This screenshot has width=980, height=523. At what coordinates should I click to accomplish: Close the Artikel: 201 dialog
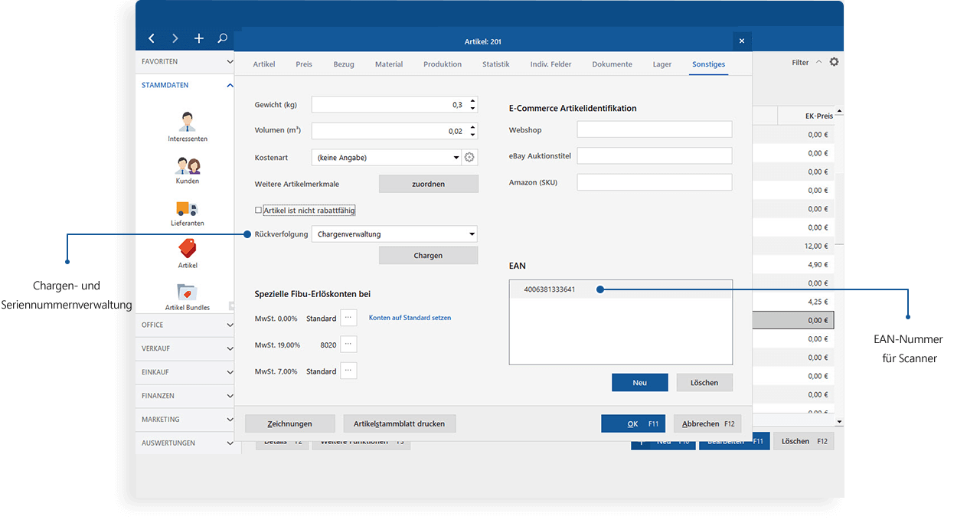pyautogui.click(x=741, y=41)
